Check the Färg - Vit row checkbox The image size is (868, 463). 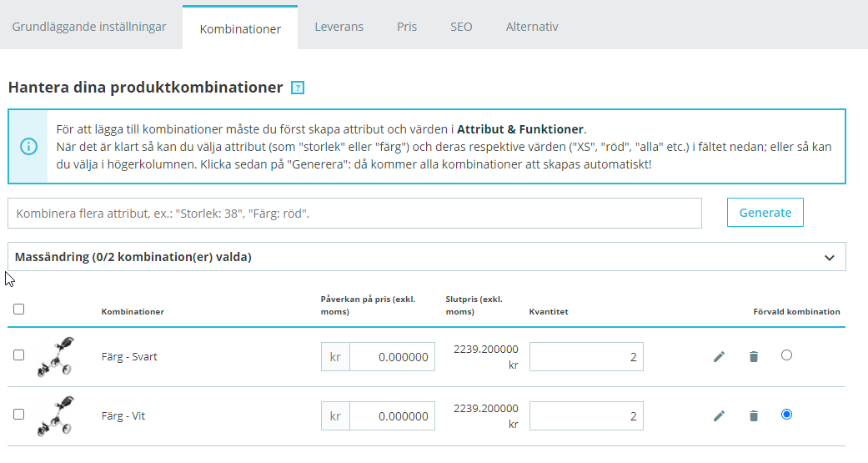pos(19,414)
